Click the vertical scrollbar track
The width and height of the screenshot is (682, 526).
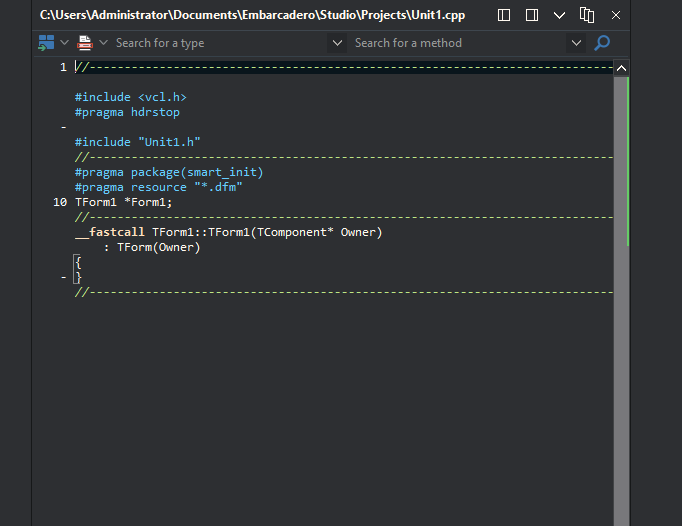click(x=620, y=300)
